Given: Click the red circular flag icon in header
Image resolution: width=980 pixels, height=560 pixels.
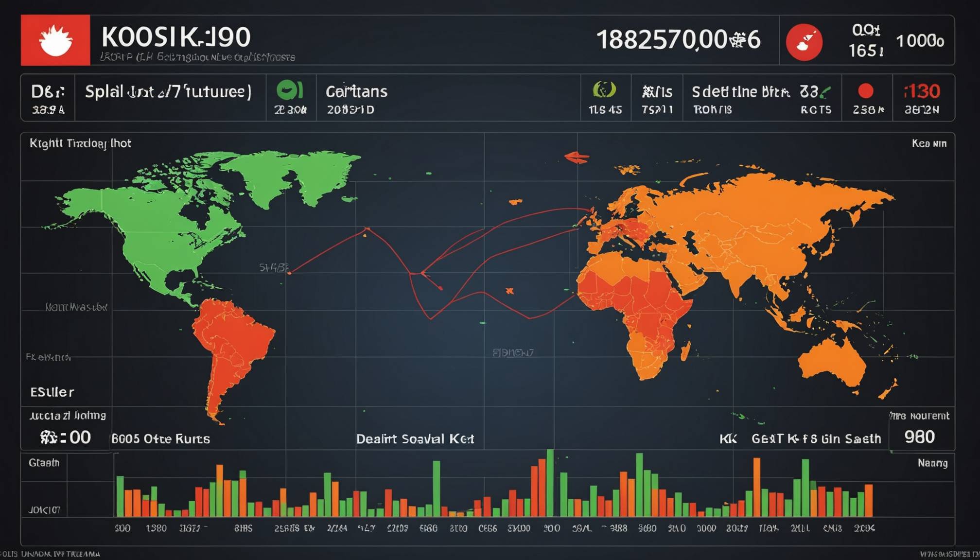Looking at the screenshot, I should click(804, 42).
